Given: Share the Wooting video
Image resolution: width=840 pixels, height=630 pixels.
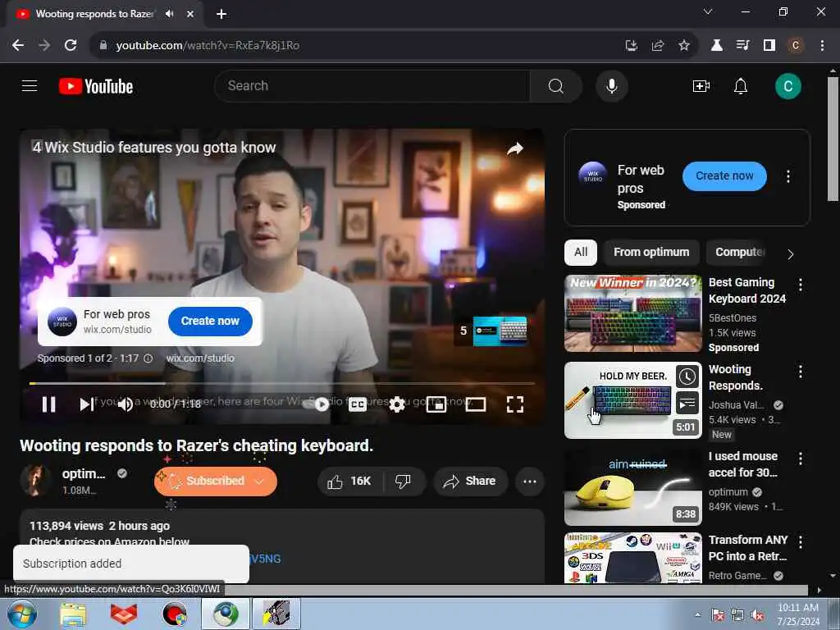Looking at the screenshot, I should tap(469, 481).
